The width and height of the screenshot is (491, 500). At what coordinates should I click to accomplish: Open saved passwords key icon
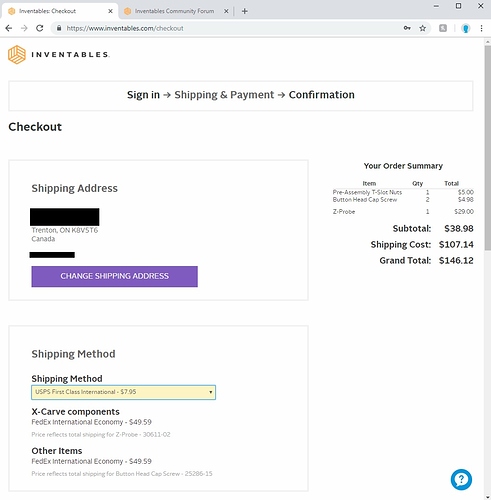[x=407, y=28]
